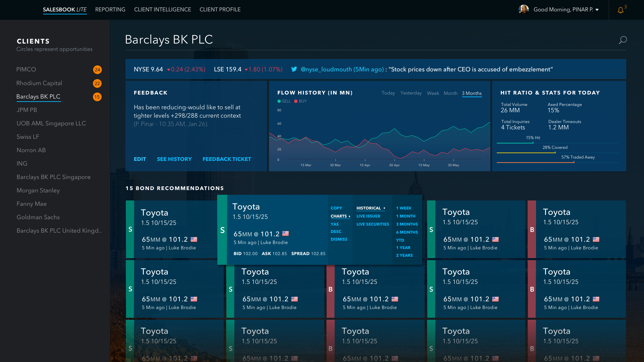644x362 pixels.
Task: Show flow history for 3 Months
Action: [472, 93]
